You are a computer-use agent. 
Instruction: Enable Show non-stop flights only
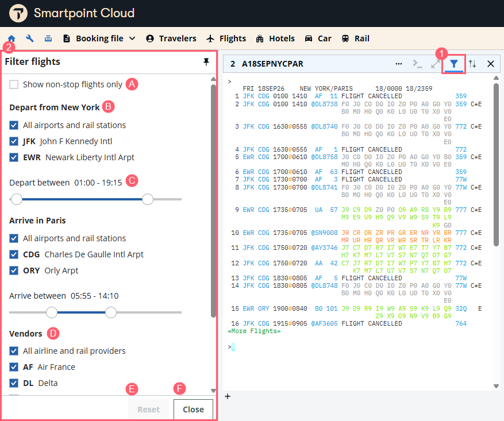tap(14, 84)
